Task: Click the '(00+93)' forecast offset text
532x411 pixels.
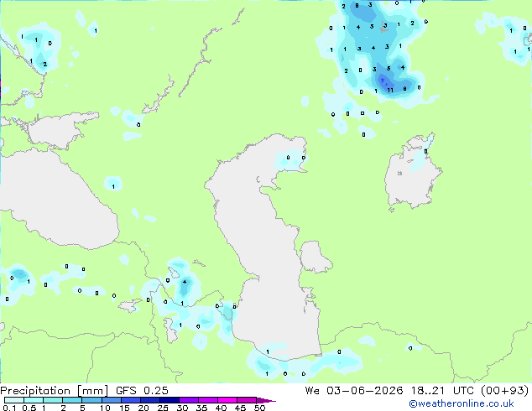Action: pos(505,390)
